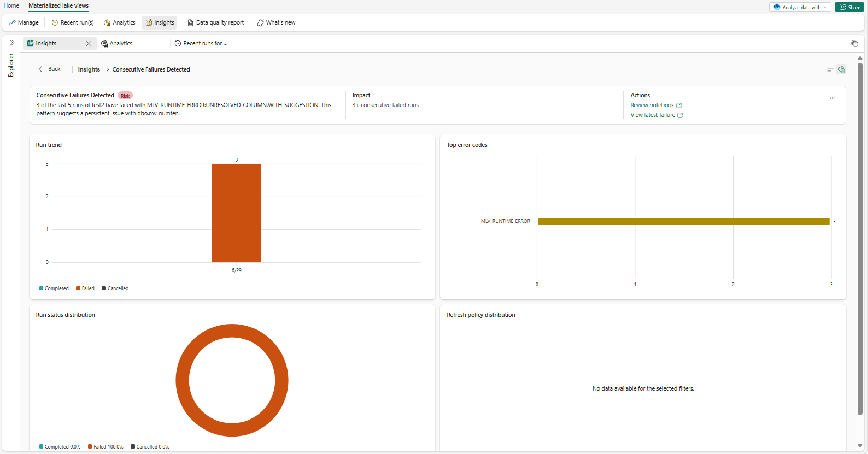Viewport: 868px width, 454px height.
Task: Open What's new from the toolbar
Action: point(276,23)
